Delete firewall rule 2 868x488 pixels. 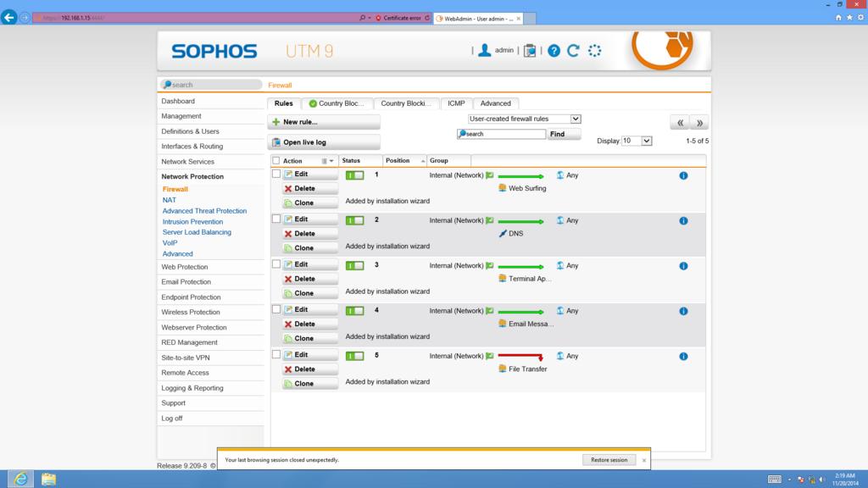310,234
